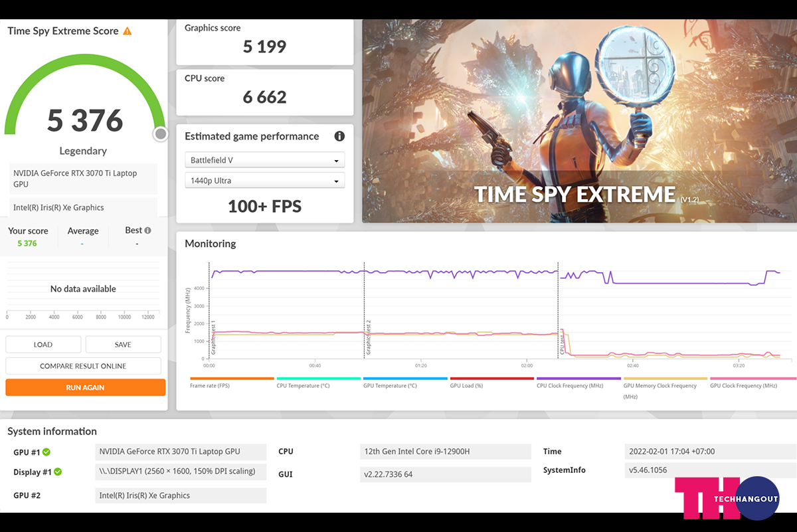
Task: Click the SAVE button
Action: click(x=123, y=344)
